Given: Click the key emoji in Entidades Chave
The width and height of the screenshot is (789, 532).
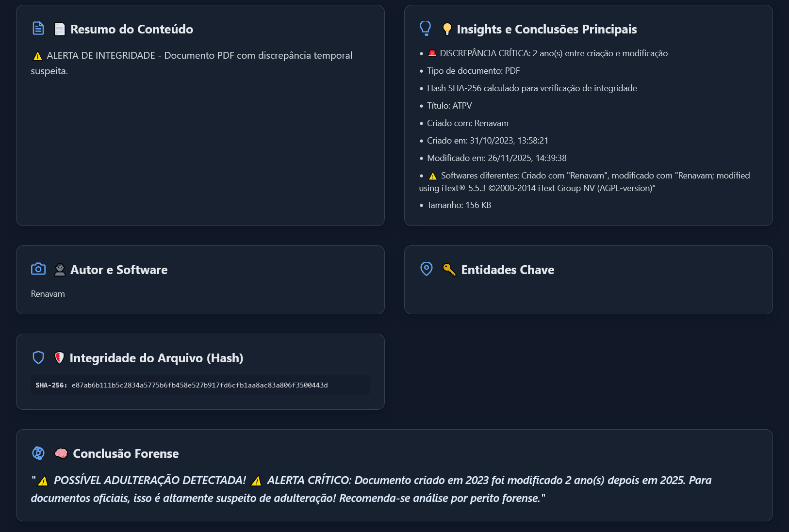Looking at the screenshot, I should pos(449,270).
